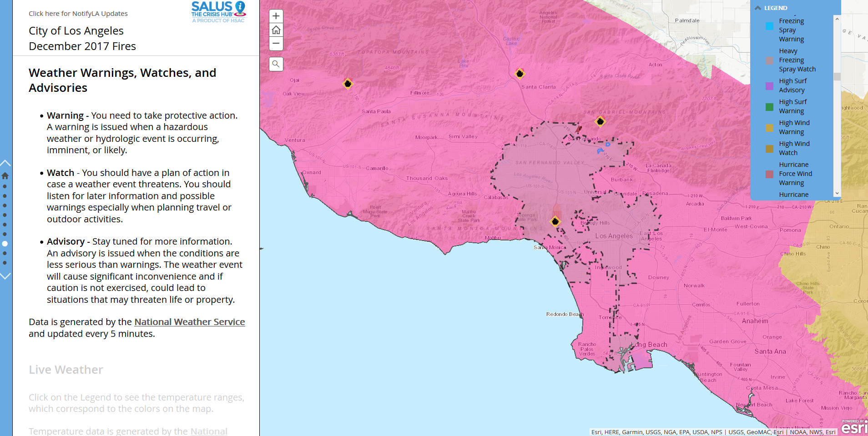This screenshot has width=868, height=436.
Task: Click the Palmdale label on map
Action: click(x=687, y=20)
